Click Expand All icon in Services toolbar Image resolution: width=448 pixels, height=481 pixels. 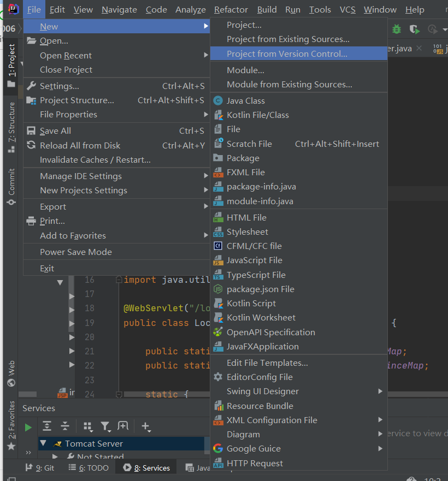(x=46, y=426)
